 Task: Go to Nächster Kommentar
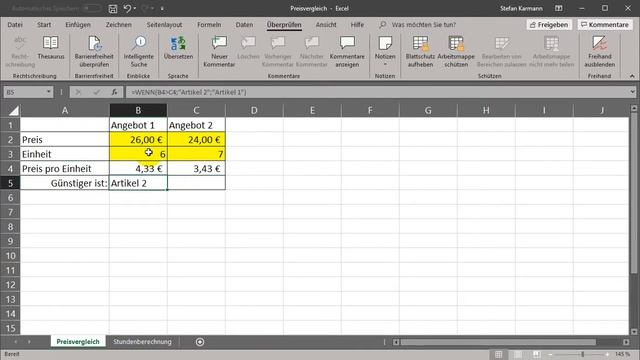pyautogui.click(x=311, y=51)
